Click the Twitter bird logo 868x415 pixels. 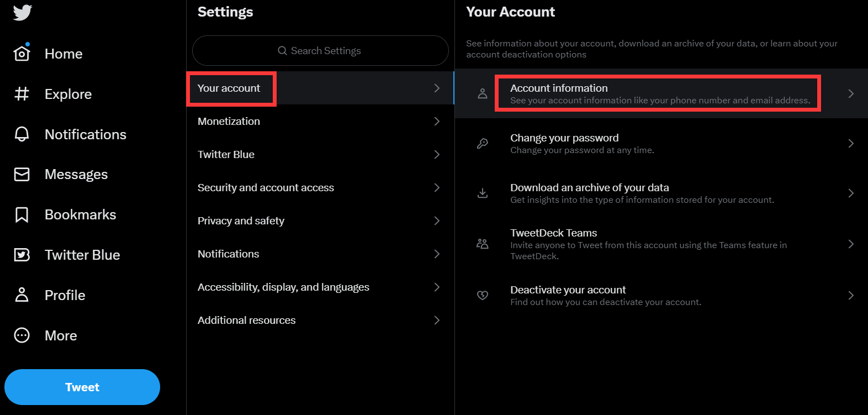22,12
